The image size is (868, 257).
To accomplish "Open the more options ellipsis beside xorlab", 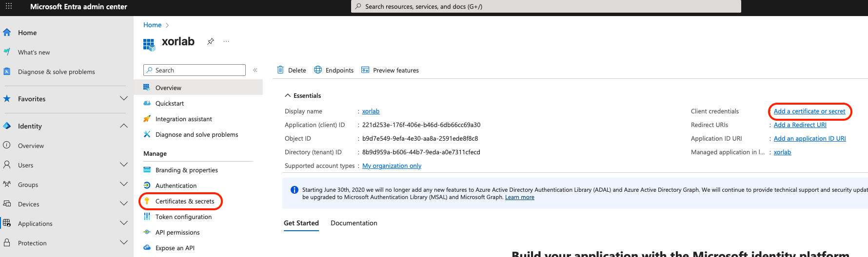I will (x=226, y=41).
